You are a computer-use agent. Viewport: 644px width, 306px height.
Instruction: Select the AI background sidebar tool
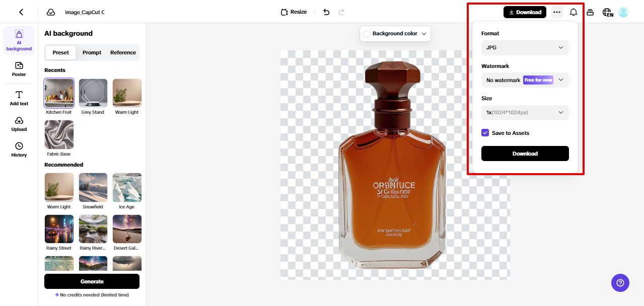coord(19,40)
